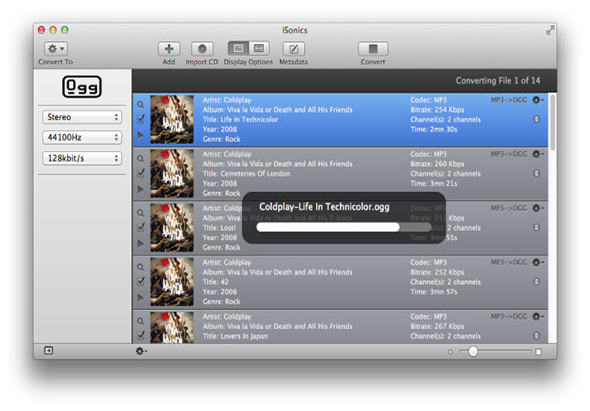Open gear menu for the Lost! row

[537, 208]
